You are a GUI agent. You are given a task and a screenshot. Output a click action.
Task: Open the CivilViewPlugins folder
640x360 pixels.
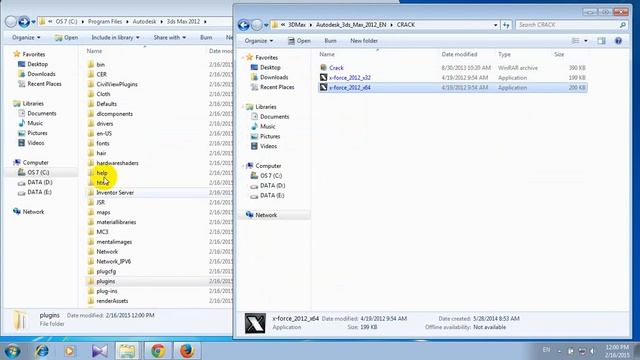click(117, 84)
